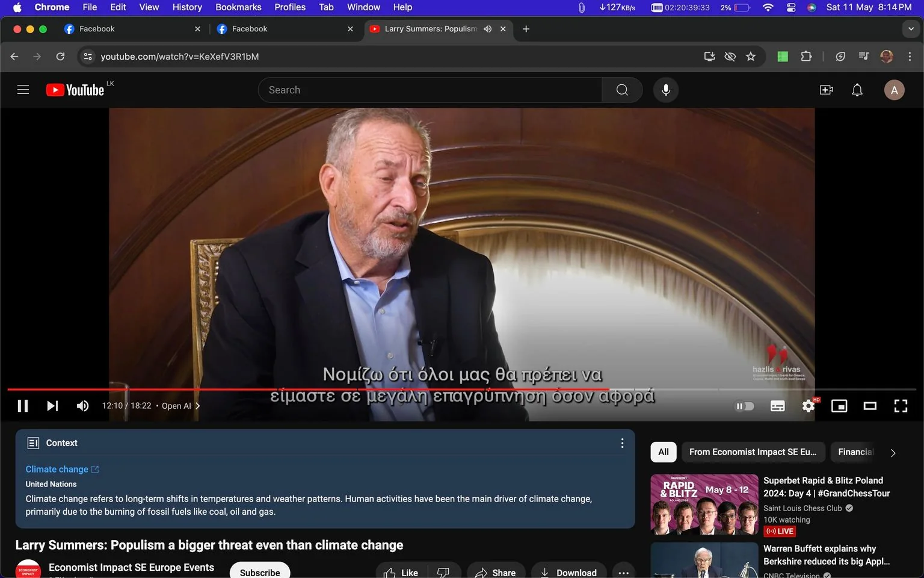Bookmark this page with star

[751, 57]
